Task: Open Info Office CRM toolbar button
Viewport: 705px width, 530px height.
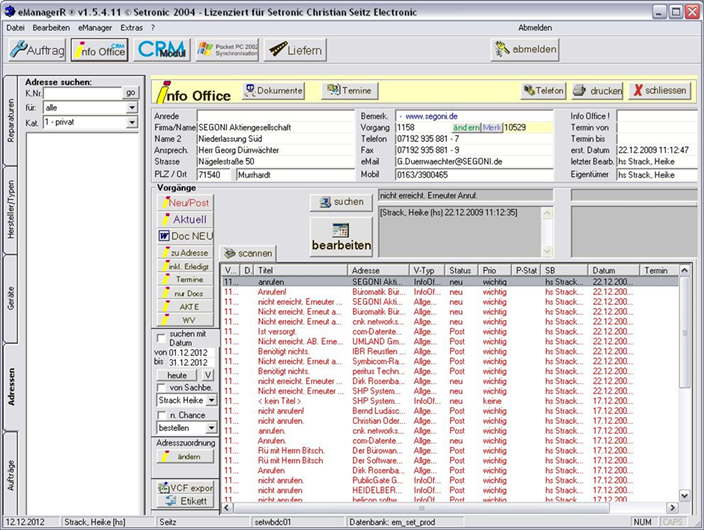Action: (x=99, y=49)
